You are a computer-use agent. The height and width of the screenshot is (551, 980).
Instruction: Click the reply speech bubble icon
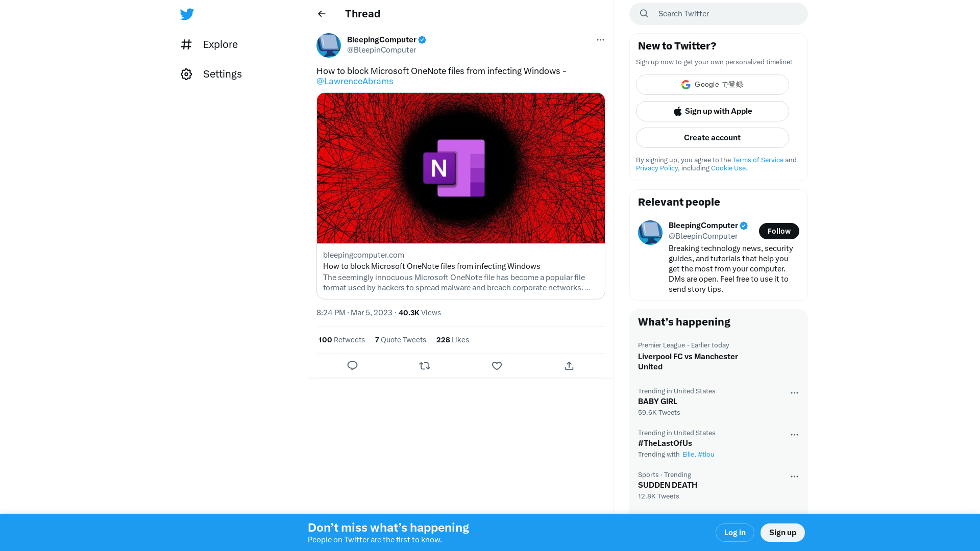[352, 366]
